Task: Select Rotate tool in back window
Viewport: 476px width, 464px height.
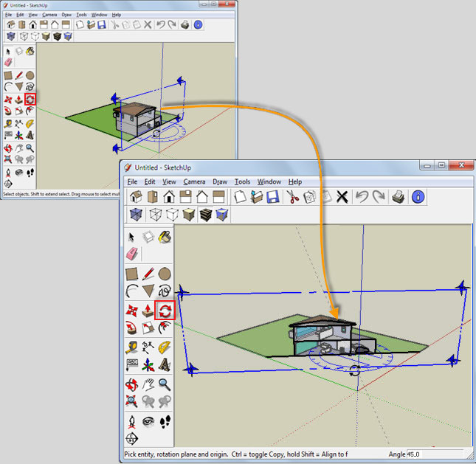Action: (30, 100)
